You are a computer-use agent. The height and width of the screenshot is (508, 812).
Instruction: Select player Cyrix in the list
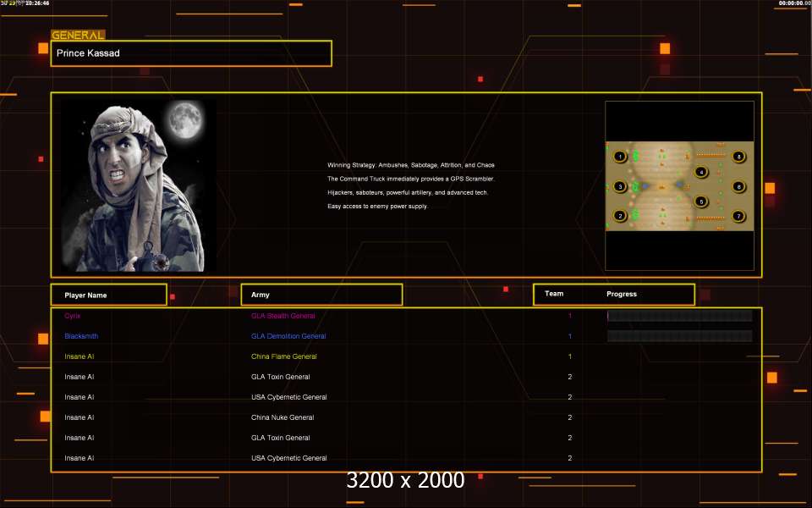pos(73,316)
